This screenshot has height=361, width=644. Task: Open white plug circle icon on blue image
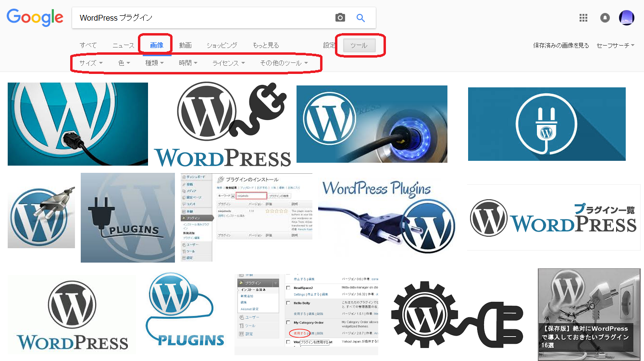click(547, 124)
